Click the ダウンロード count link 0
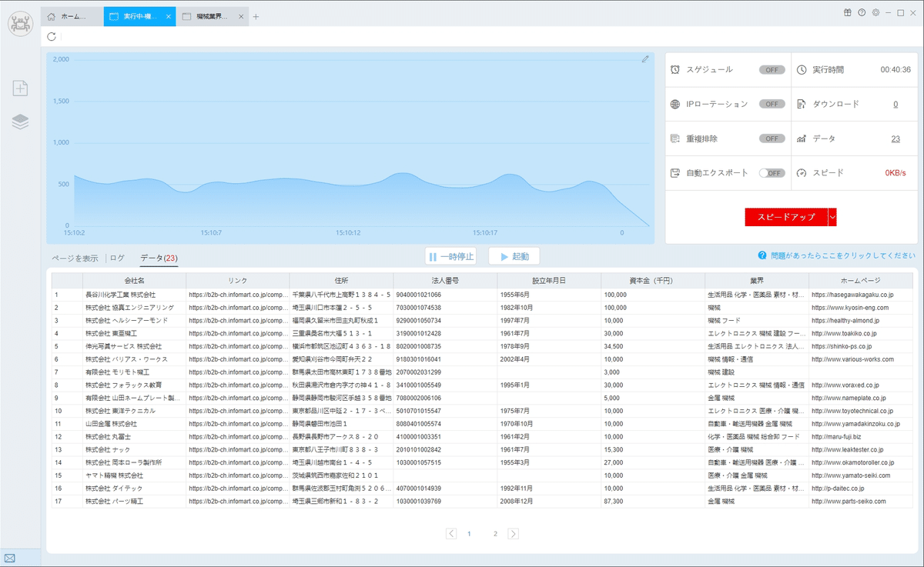The width and height of the screenshot is (924, 567). [x=896, y=104]
